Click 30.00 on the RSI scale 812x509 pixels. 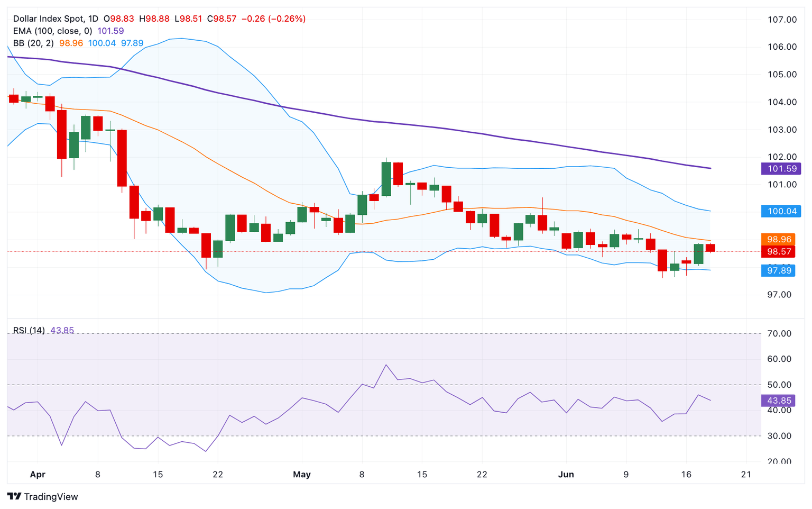click(779, 436)
